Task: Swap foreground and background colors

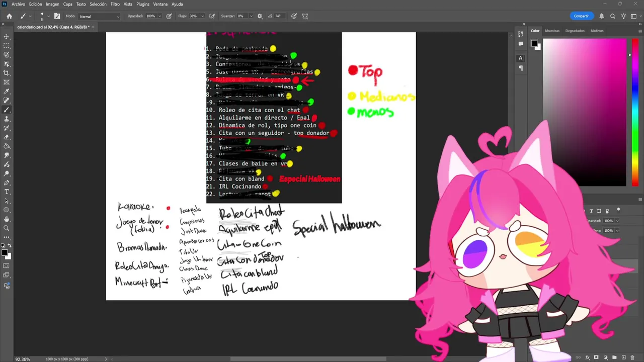Action: (9, 245)
